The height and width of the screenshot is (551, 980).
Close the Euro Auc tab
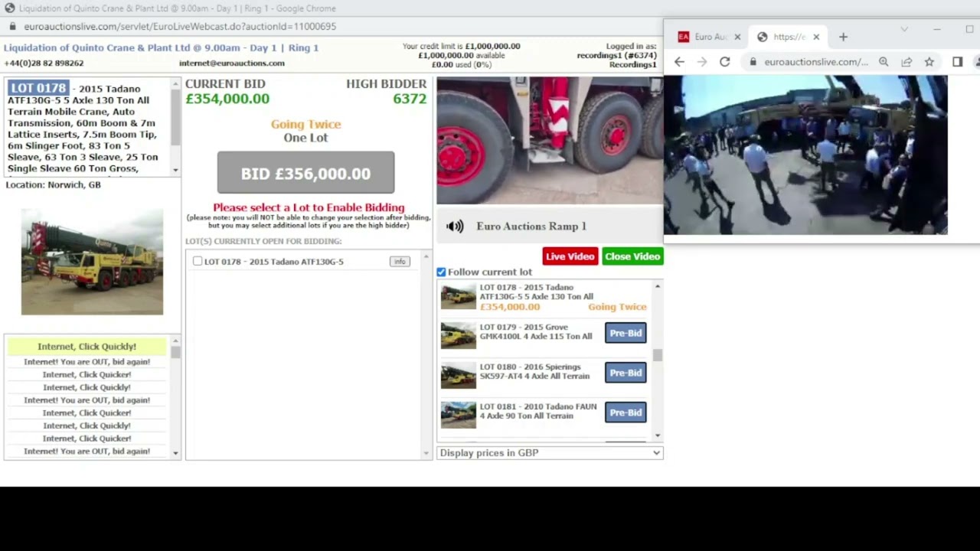[737, 37]
